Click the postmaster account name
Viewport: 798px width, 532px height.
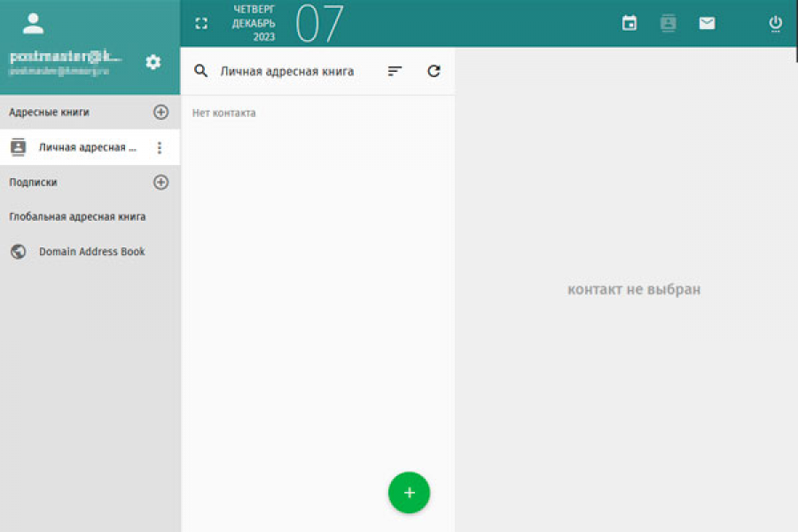(x=66, y=56)
